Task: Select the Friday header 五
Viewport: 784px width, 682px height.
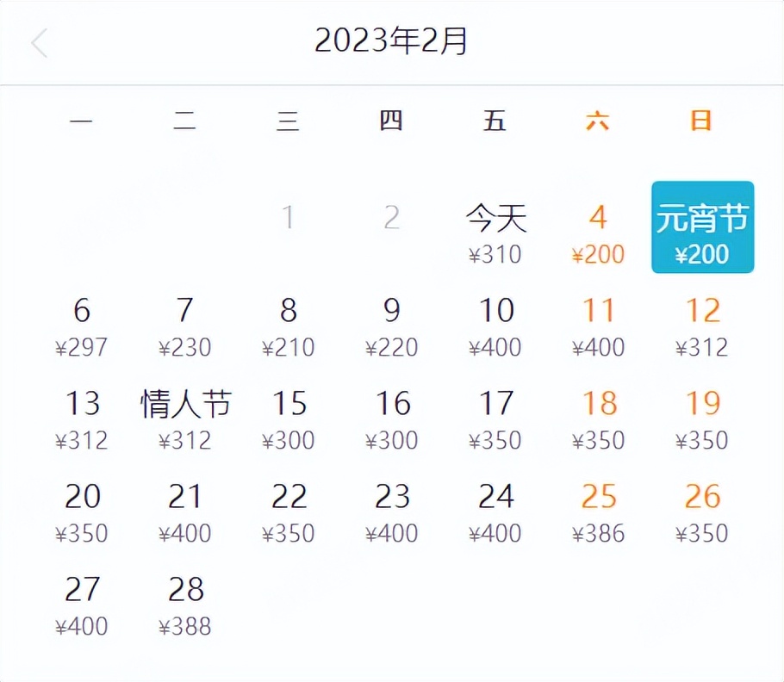Action: coord(496,121)
